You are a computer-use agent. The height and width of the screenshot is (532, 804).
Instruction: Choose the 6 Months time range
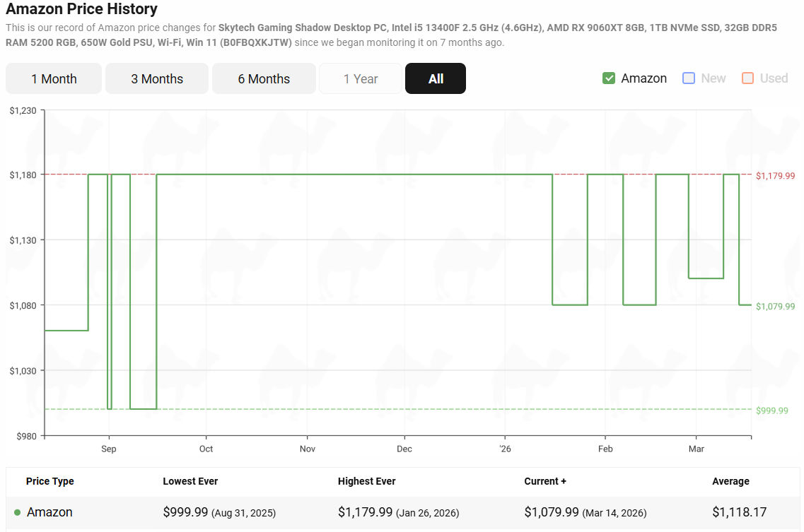[264, 78]
